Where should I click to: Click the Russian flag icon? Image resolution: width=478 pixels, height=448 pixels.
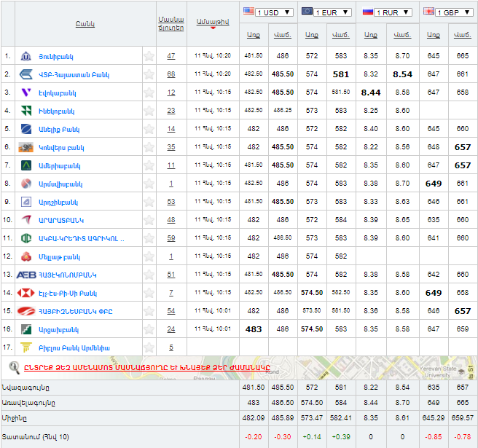coord(368,12)
